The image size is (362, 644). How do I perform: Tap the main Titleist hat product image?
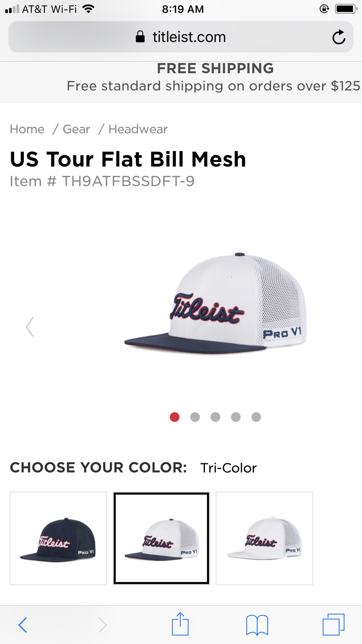[215, 303]
